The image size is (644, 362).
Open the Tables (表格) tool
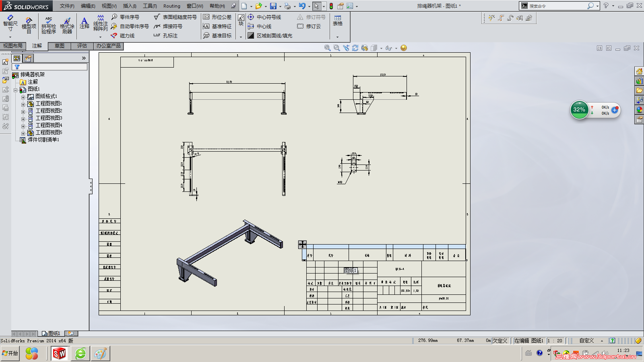click(338, 21)
